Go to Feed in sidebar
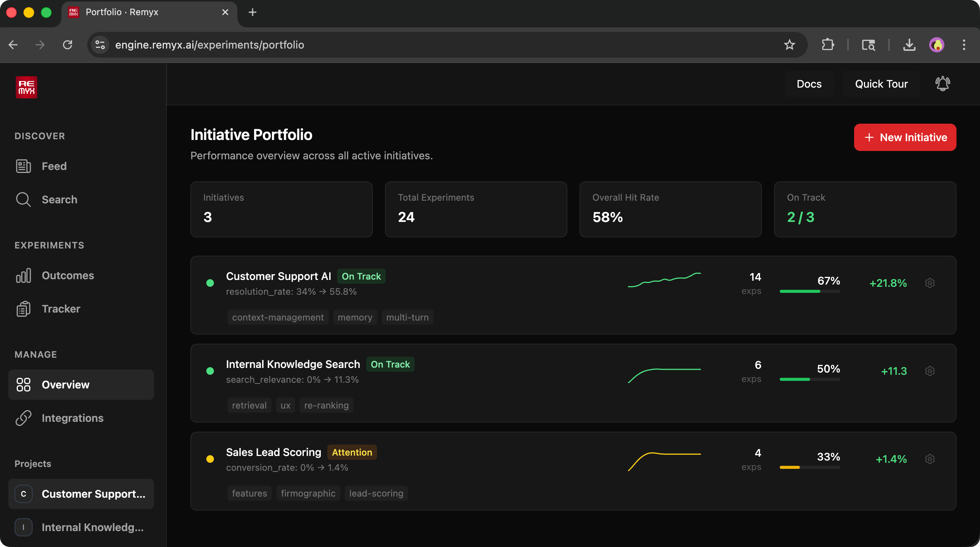The width and height of the screenshot is (980, 547). [54, 166]
